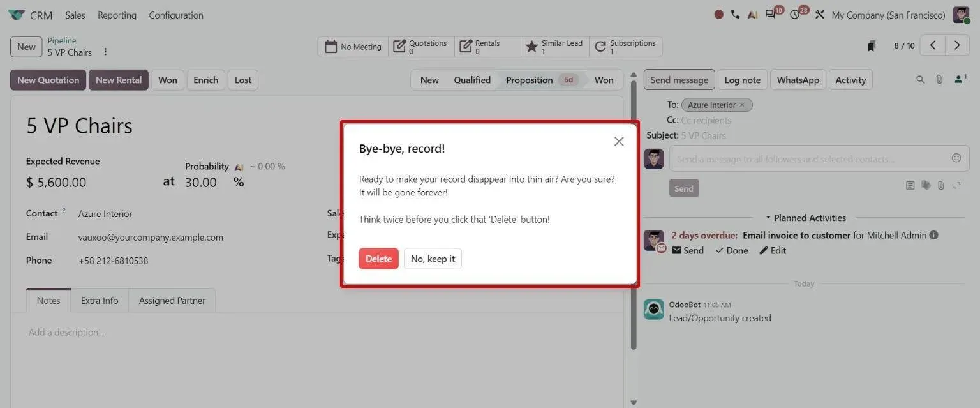Click the Send message chatter button

(679, 80)
